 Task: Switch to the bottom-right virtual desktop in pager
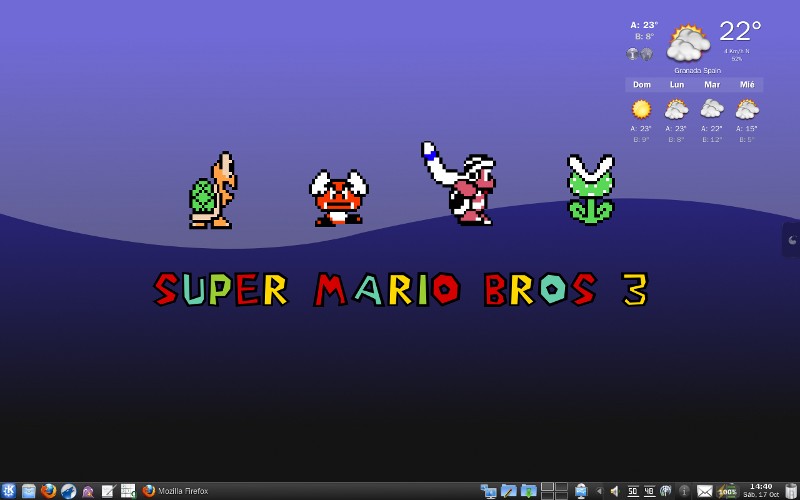click(x=561, y=495)
